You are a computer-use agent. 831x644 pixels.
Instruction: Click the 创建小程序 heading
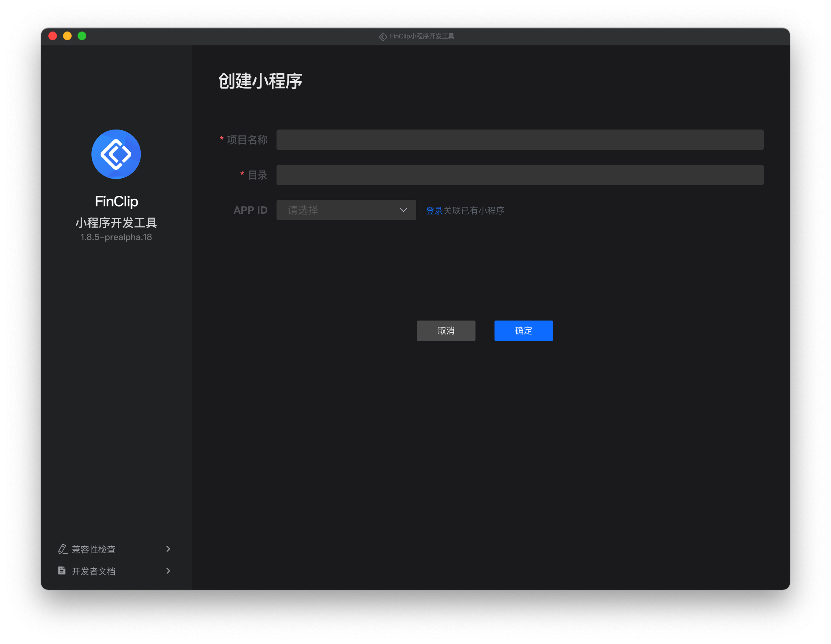click(x=260, y=81)
